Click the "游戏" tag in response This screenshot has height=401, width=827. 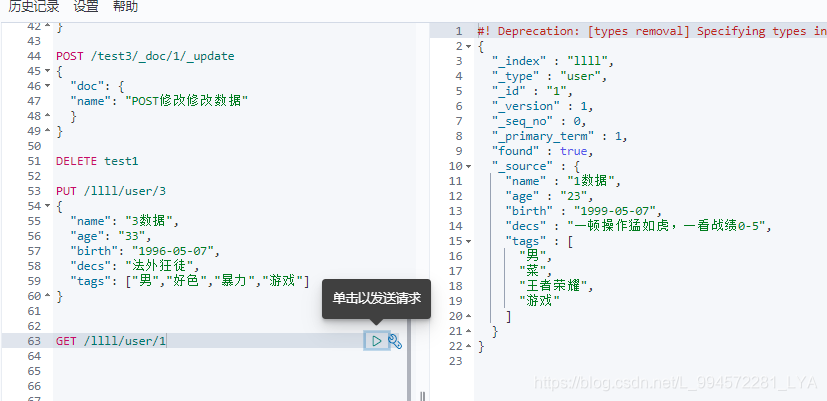pyautogui.click(x=539, y=301)
